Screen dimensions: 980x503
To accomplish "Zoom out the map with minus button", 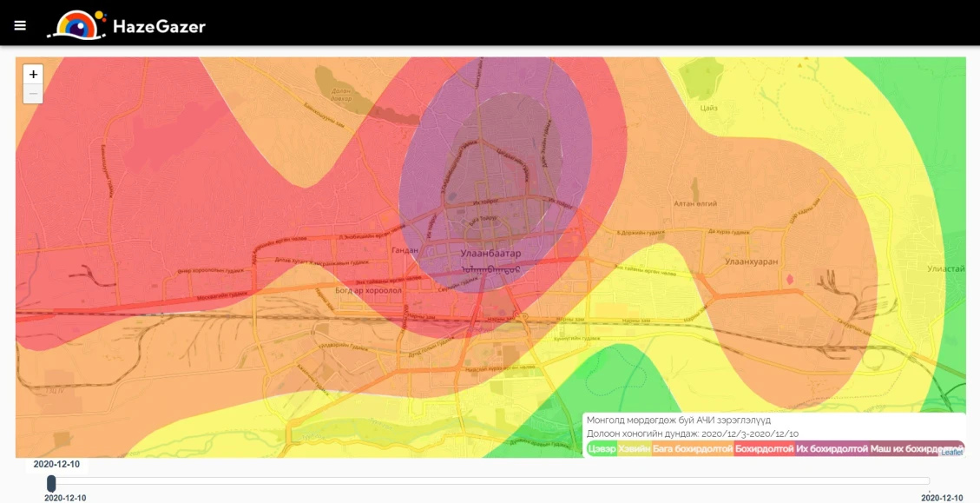I will [33, 94].
